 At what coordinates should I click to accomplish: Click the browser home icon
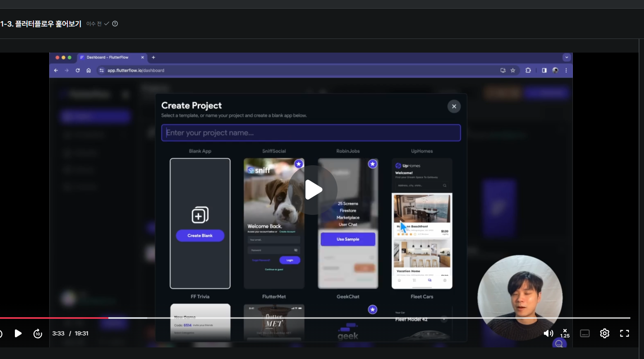tap(89, 70)
